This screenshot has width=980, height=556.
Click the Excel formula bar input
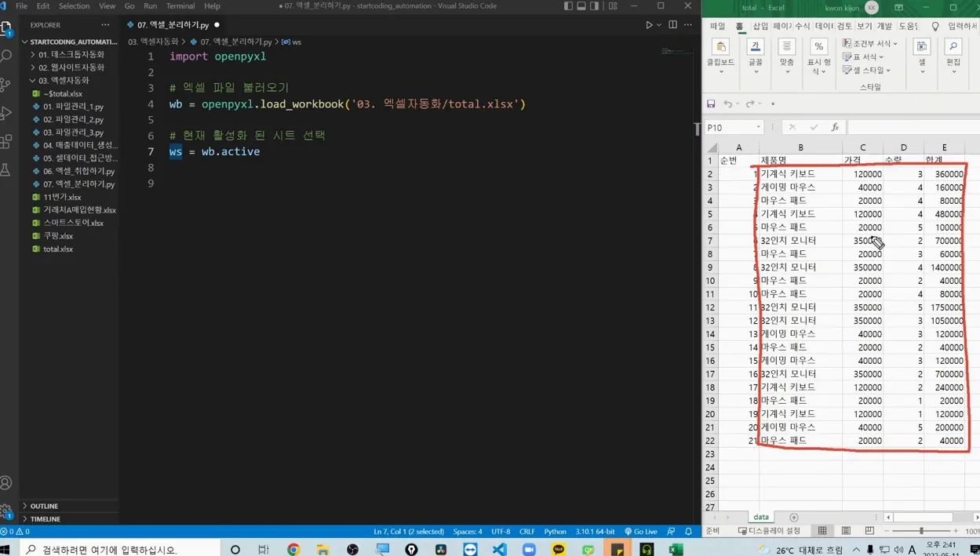point(913,127)
